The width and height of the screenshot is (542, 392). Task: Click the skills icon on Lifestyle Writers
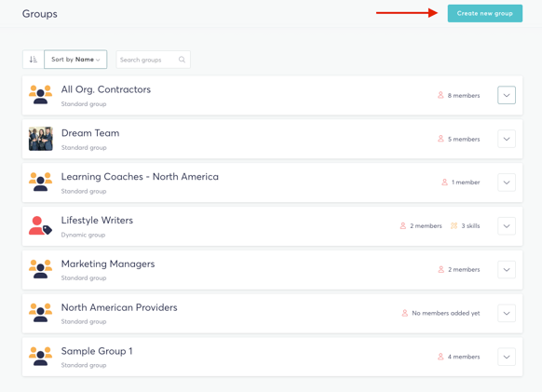[454, 225]
